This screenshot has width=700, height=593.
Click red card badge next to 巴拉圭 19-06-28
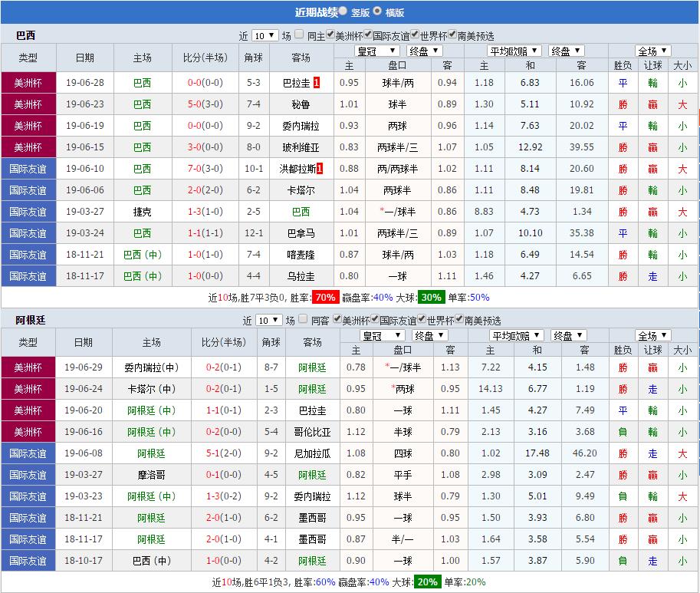pos(317,83)
